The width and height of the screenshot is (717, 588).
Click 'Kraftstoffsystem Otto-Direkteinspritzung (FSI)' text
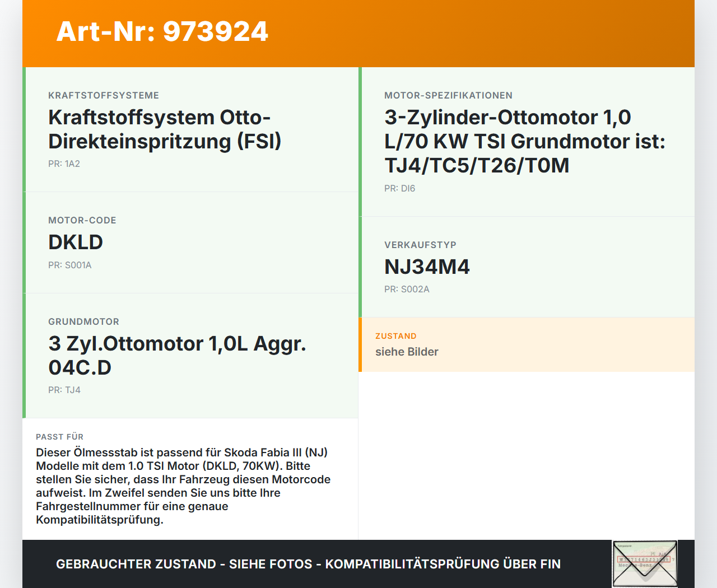165,129
